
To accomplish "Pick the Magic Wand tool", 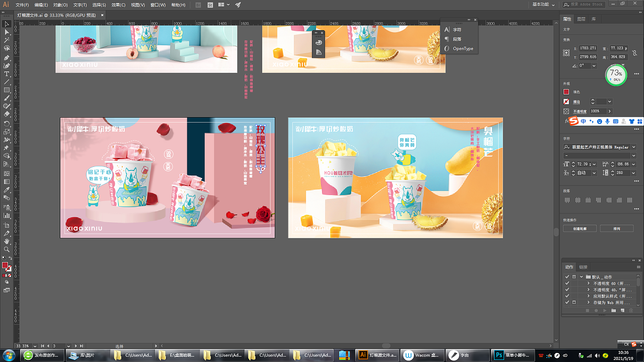I will coord(7,40).
